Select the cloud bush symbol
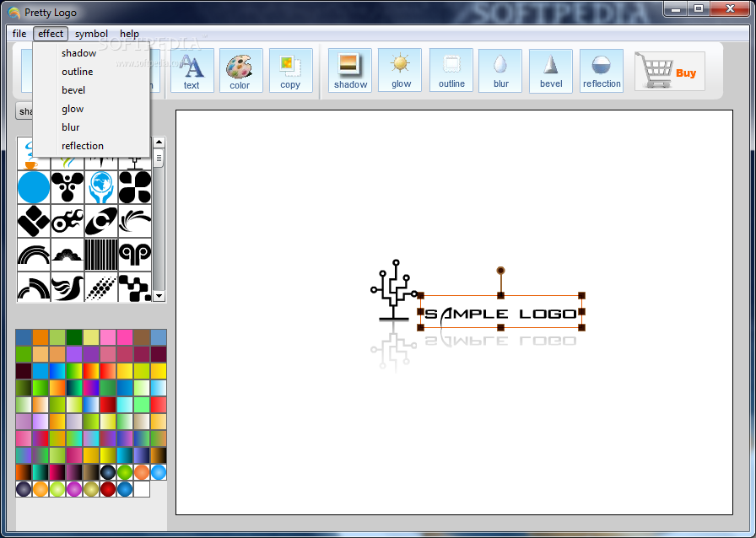Viewport: 756px width, 538px height. point(67,255)
